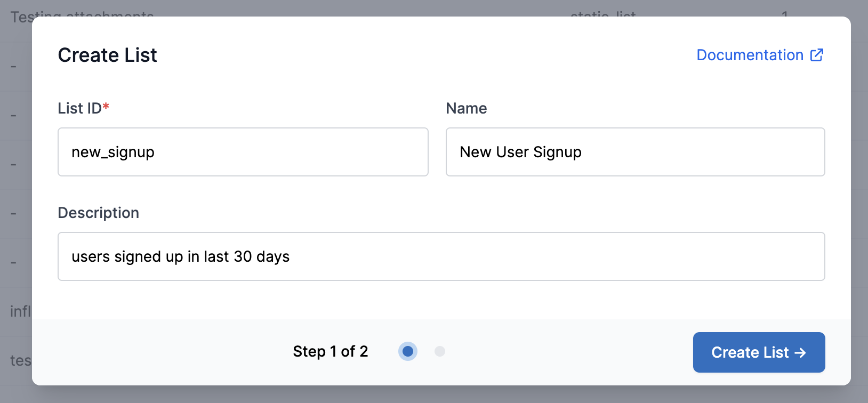Screen dimensions: 868x403
Task: Click the "Step 1 of 2" progress label
Action: tap(331, 351)
